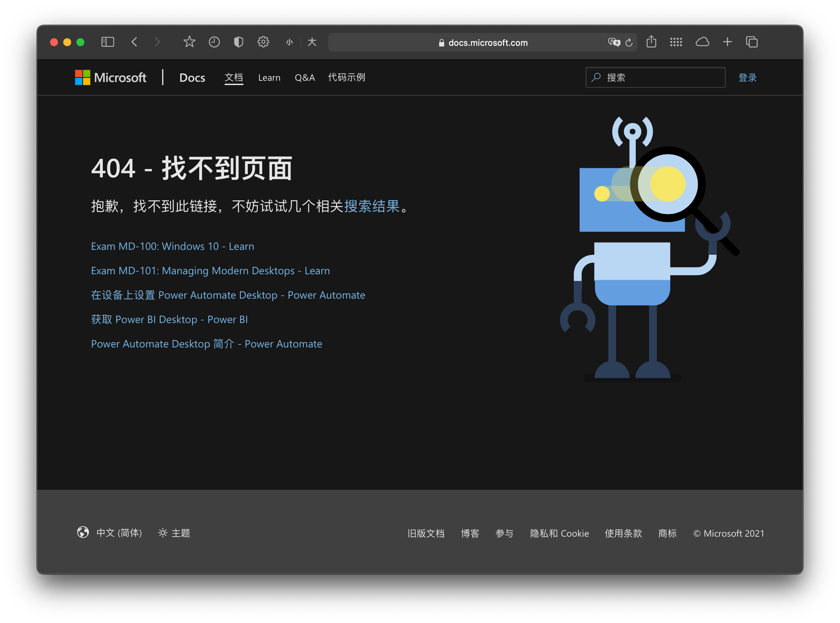Decrease text size with 小 button
This screenshot has width=840, height=623.
(x=289, y=42)
